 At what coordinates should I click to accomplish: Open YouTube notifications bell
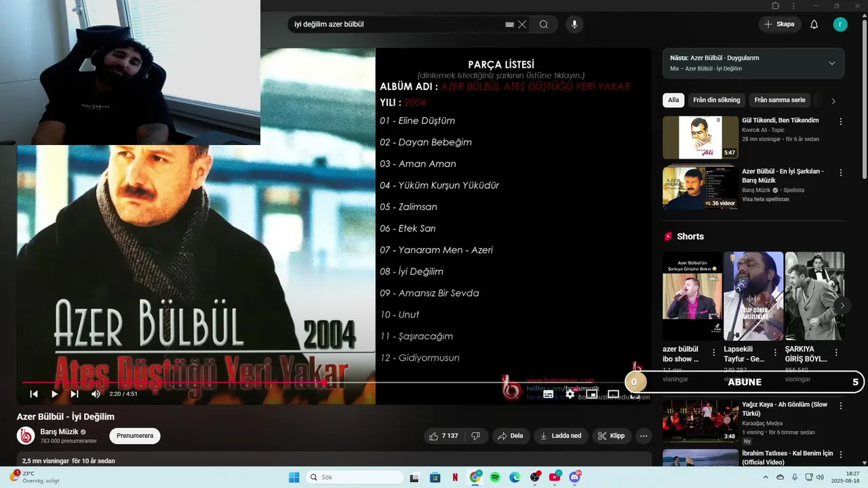(x=814, y=24)
